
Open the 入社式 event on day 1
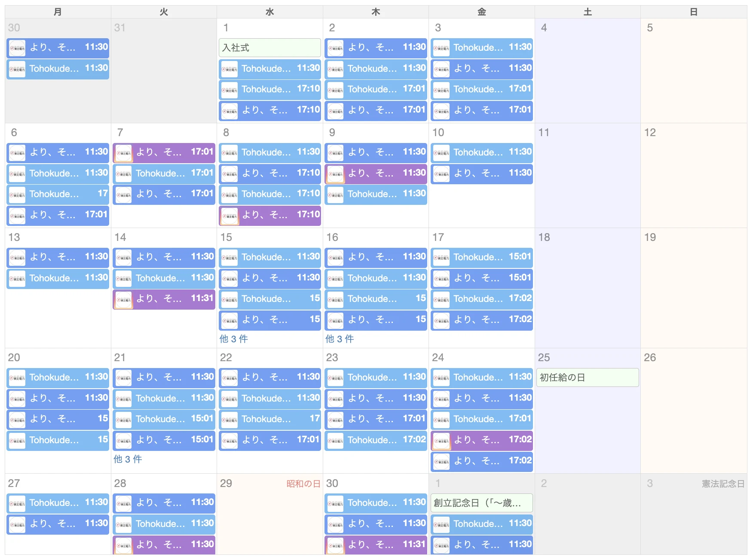(x=270, y=48)
